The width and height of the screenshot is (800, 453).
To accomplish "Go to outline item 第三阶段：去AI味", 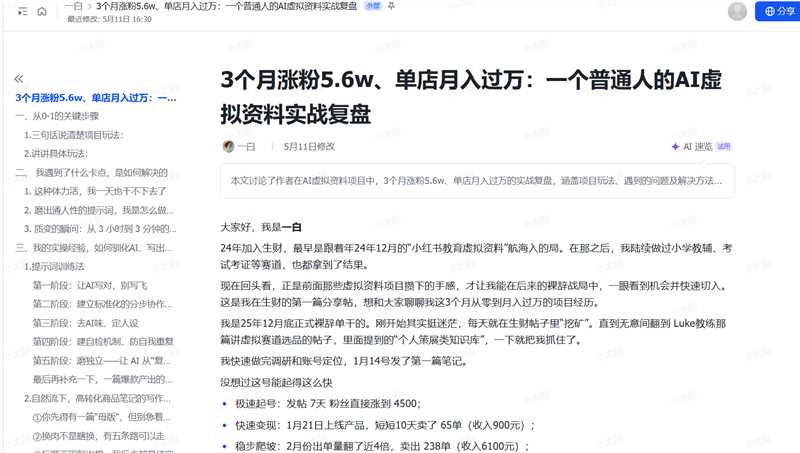I will tap(85, 323).
